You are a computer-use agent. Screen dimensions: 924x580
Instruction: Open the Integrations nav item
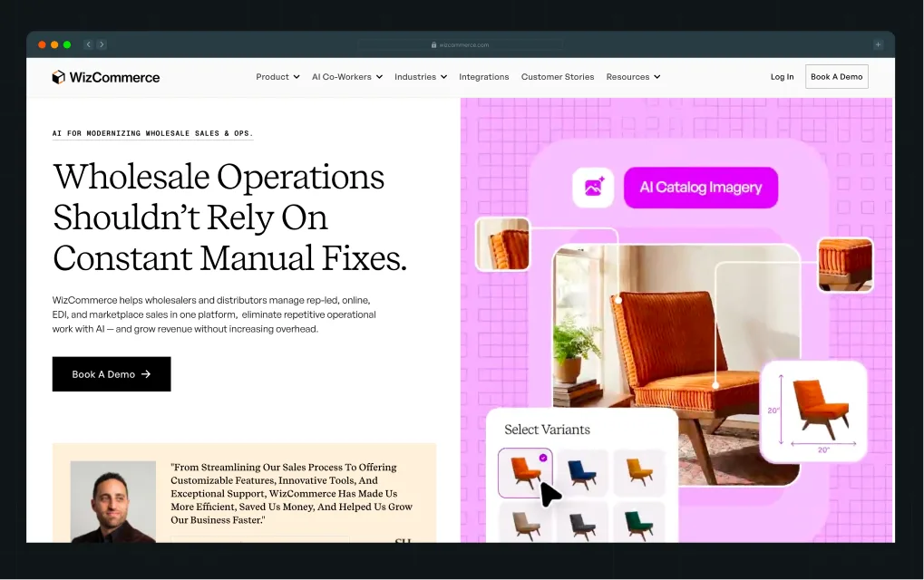click(x=484, y=77)
